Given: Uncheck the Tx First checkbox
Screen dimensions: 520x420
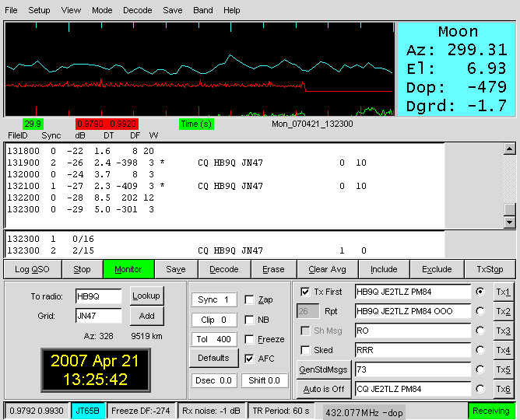Looking at the screenshot, I should coord(305,292).
